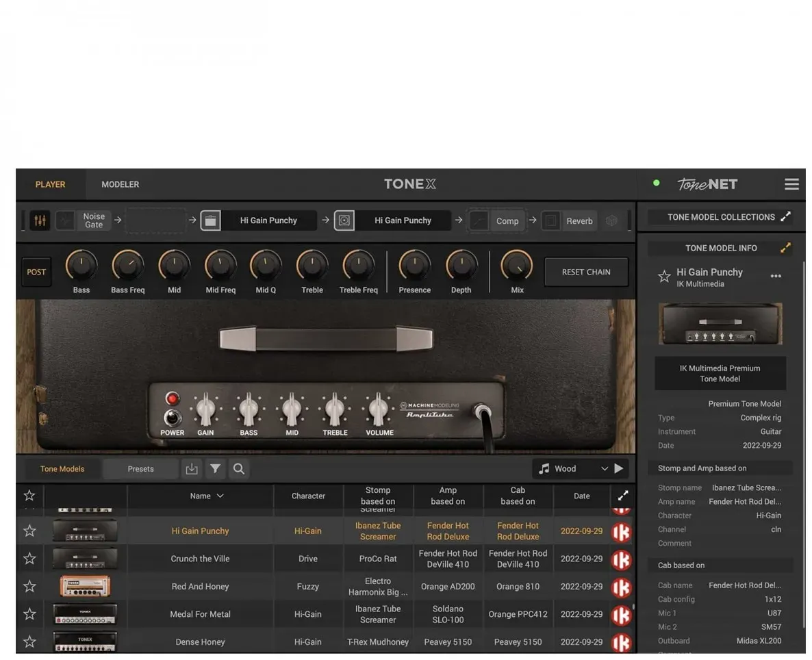
Task: Select the Presets tab
Action: pos(140,469)
